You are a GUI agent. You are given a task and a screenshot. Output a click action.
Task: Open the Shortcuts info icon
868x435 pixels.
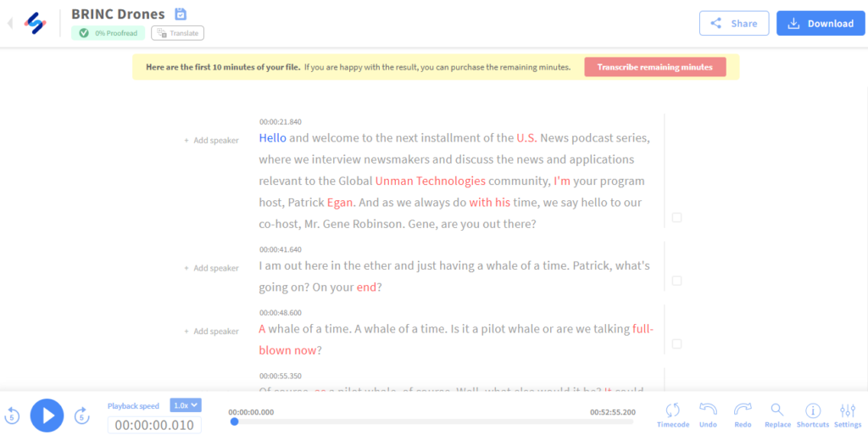click(813, 415)
